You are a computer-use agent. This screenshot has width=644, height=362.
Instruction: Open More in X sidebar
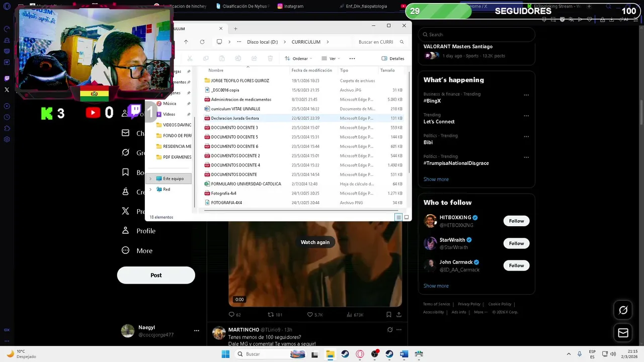coord(138,251)
